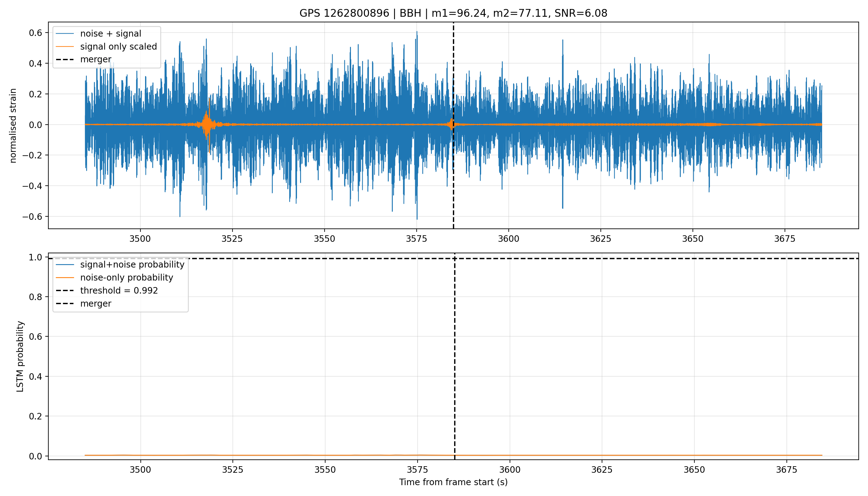
Task: Click the 3675 tick label on bottom plot
Action: [x=786, y=470]
